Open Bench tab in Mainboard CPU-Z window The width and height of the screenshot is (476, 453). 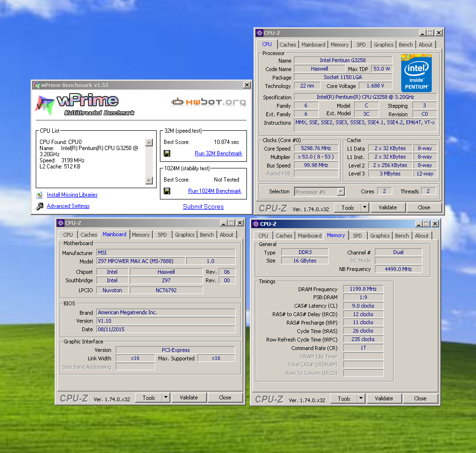(x=207, y=235)
